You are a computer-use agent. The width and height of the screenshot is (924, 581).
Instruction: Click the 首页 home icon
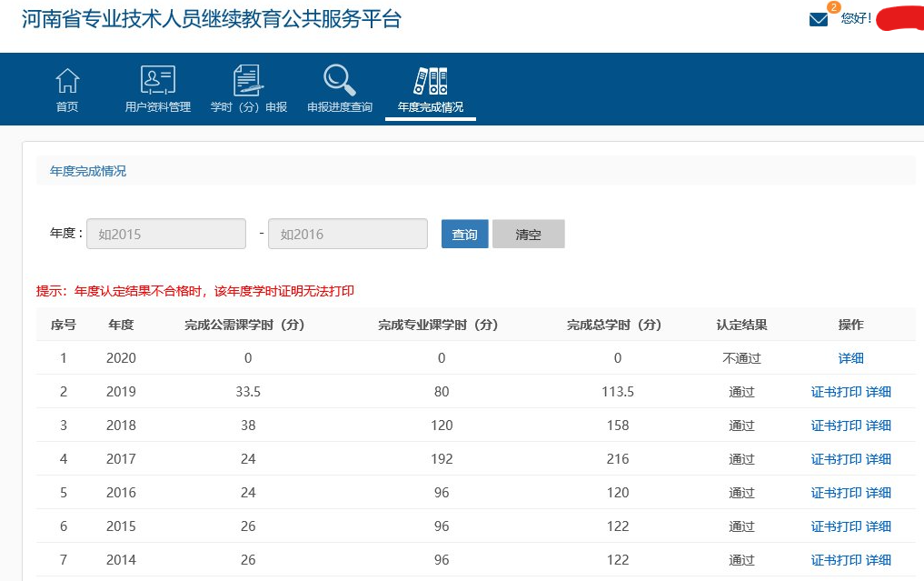coord(66,79)
